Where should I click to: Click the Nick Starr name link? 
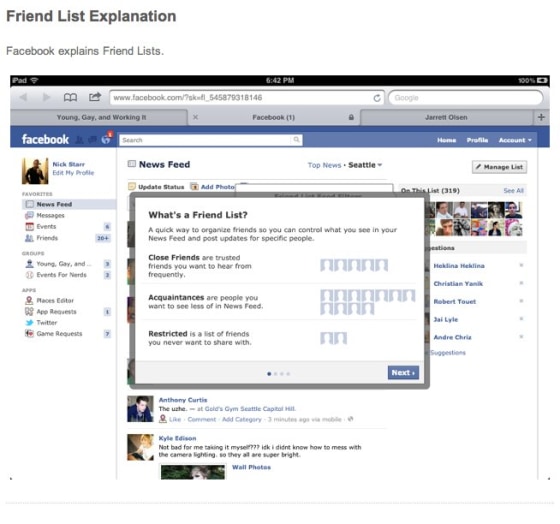coord(69,164)
